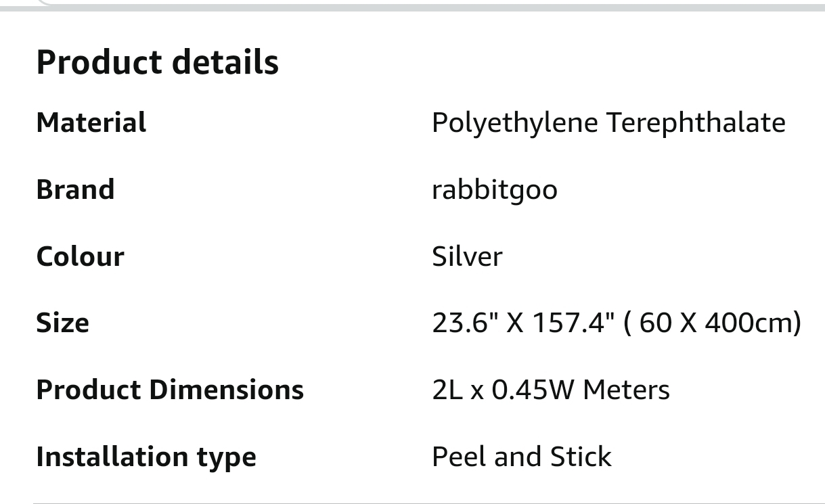The image size is (825, 504).
Task: Click the Polyethylene Terephthalate value
Action: point(608,123)
